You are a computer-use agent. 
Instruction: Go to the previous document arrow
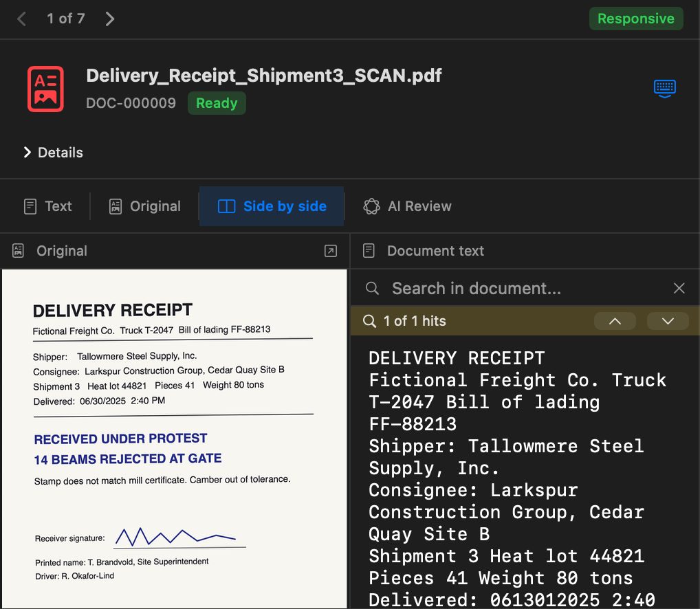[x=21, y=19]
